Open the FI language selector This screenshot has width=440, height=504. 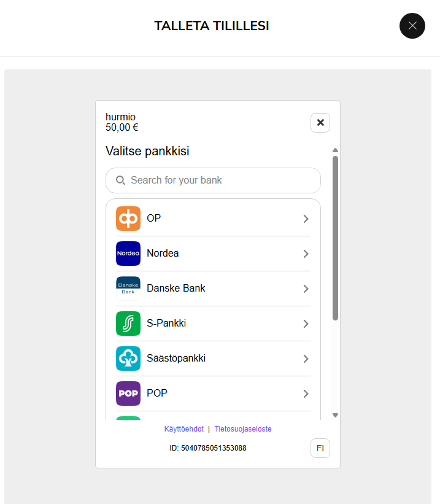tap(320, 448)
